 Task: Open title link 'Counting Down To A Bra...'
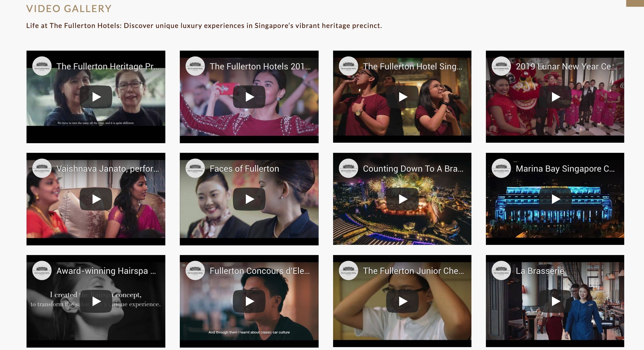(413, 169)
